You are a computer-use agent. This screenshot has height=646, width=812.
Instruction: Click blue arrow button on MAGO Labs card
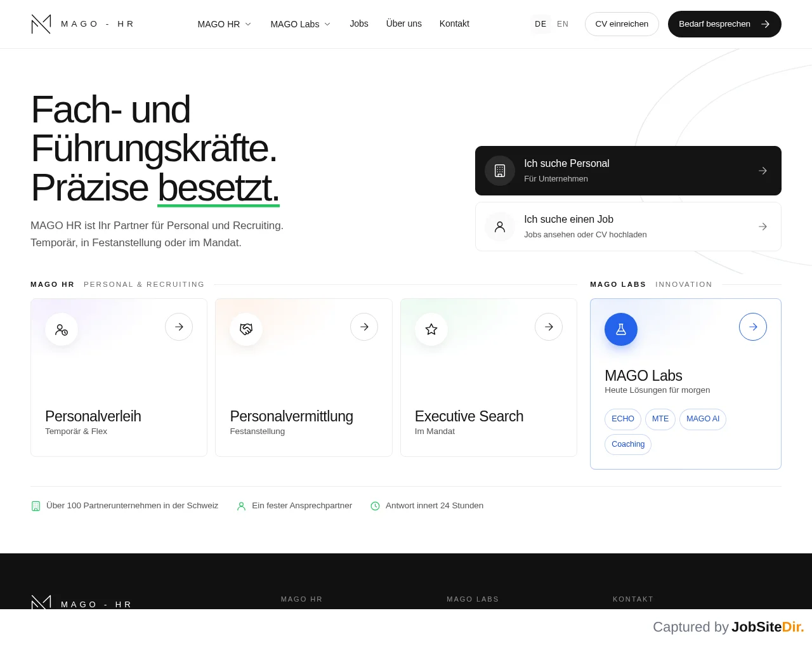coord(753,327)
